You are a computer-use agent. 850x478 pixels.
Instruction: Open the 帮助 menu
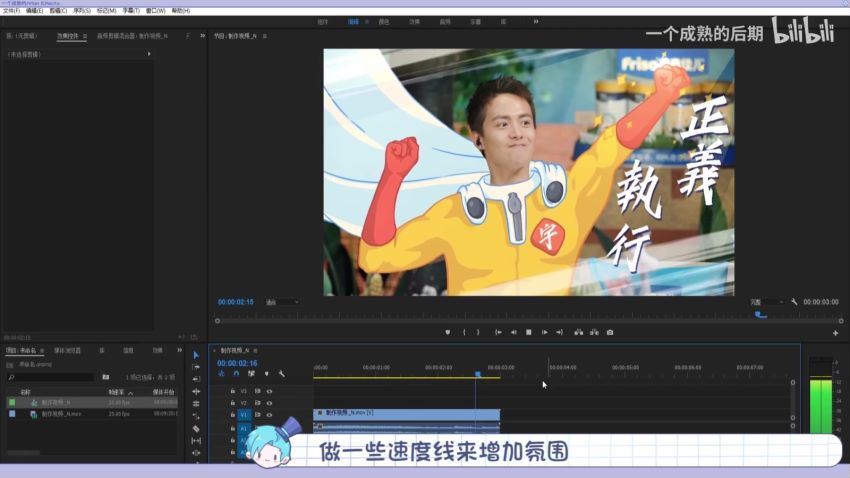(x=181, y=11)
